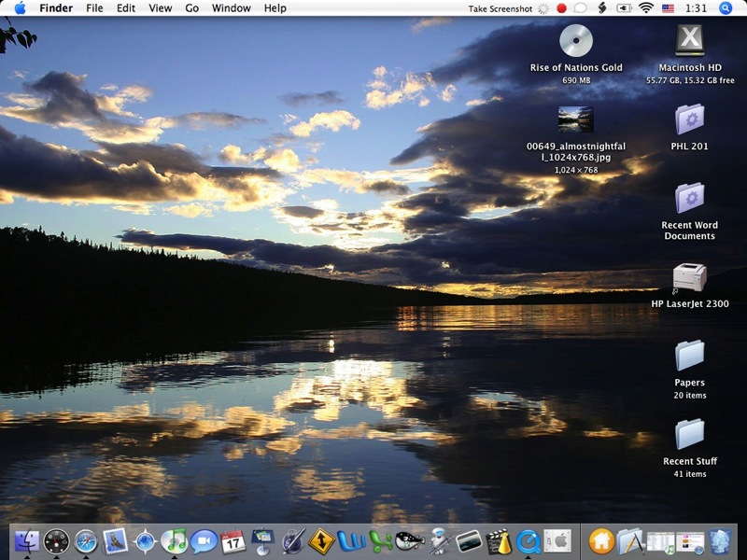
Task: Select the Macintosh HD drive icon
Action: [690, 41]
